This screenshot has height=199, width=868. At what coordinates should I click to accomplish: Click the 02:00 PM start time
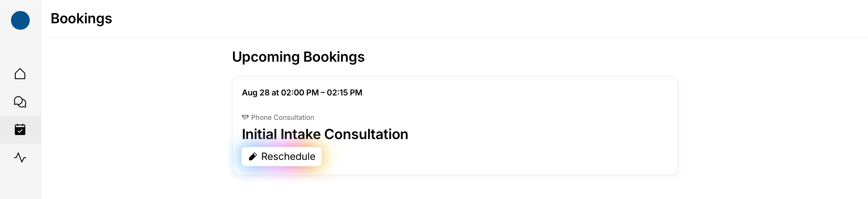coord(299,93)
